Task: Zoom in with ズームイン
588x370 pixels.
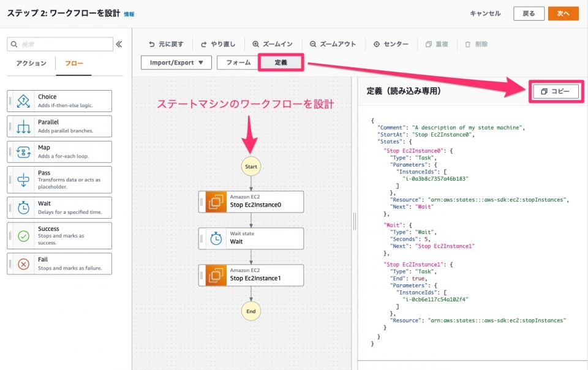Action: [x=272, y=44]
